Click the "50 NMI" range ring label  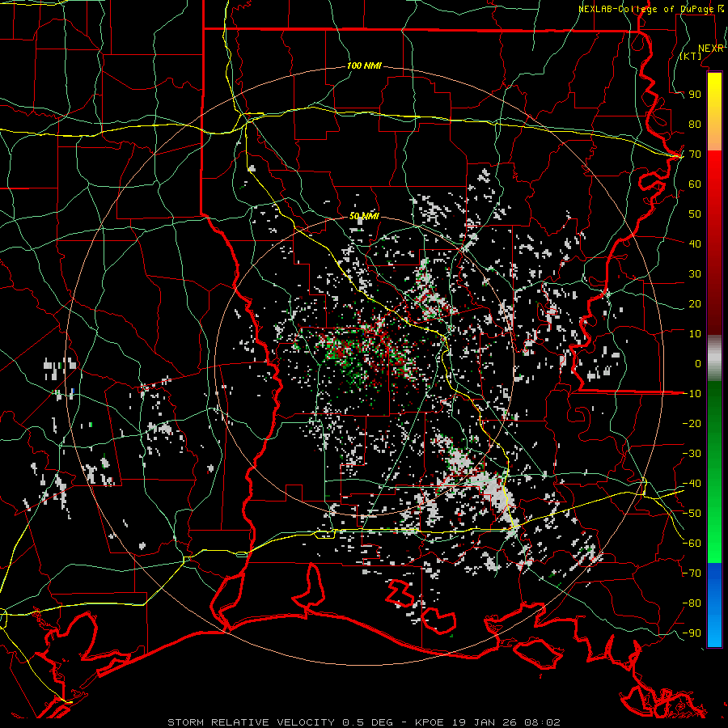coord(365,216)
